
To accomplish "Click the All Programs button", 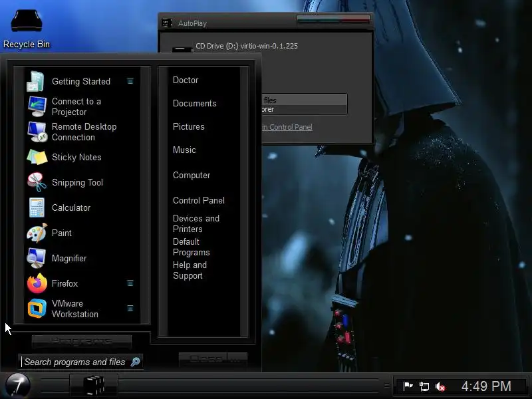I will tap(81, 340).
